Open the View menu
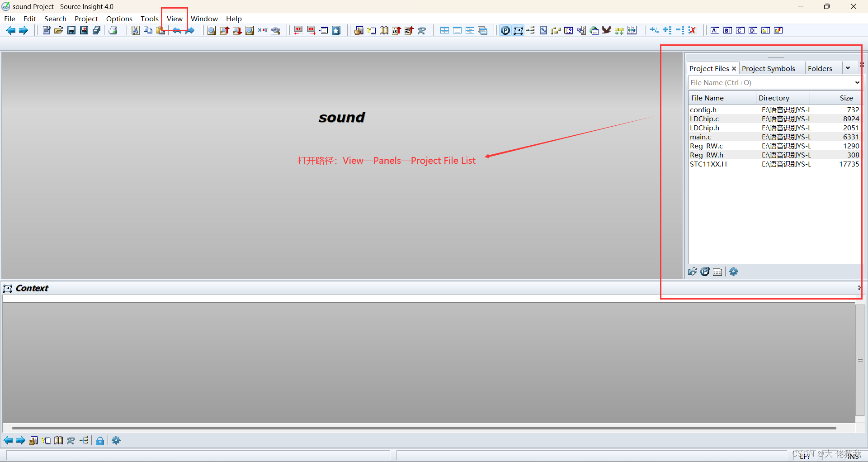This screenshot has width=868, height=462. 174,19
